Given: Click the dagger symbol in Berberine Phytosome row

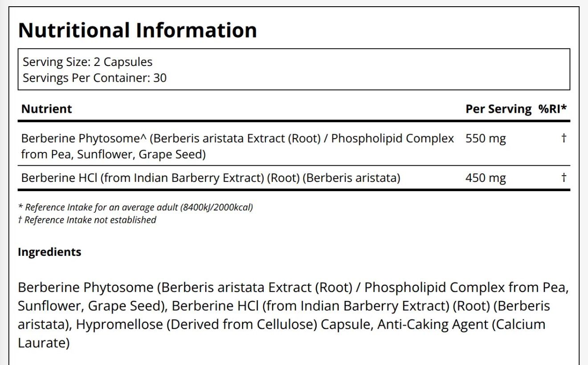Looking at the screenshot, I should 563,139.
